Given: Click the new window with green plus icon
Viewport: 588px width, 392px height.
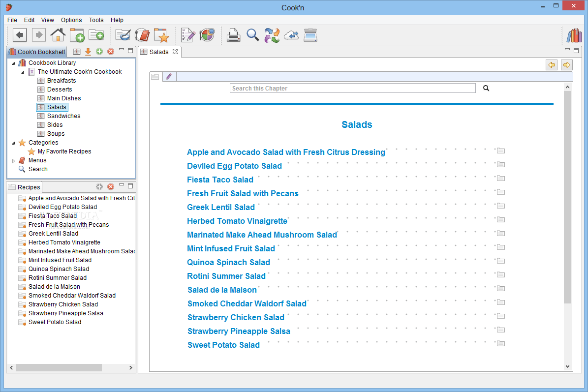Looking at the screenshot, I should pyautogui.click(x=77, y=35).
